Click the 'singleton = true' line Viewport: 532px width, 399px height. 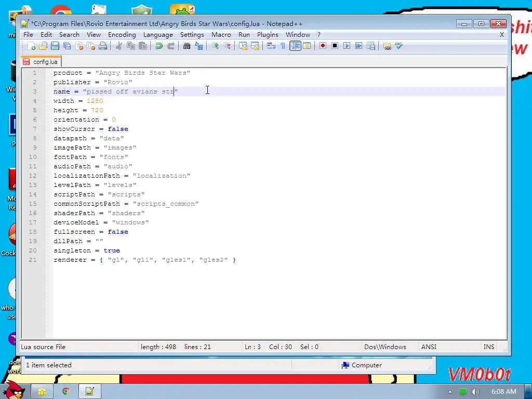pos(87,250)
